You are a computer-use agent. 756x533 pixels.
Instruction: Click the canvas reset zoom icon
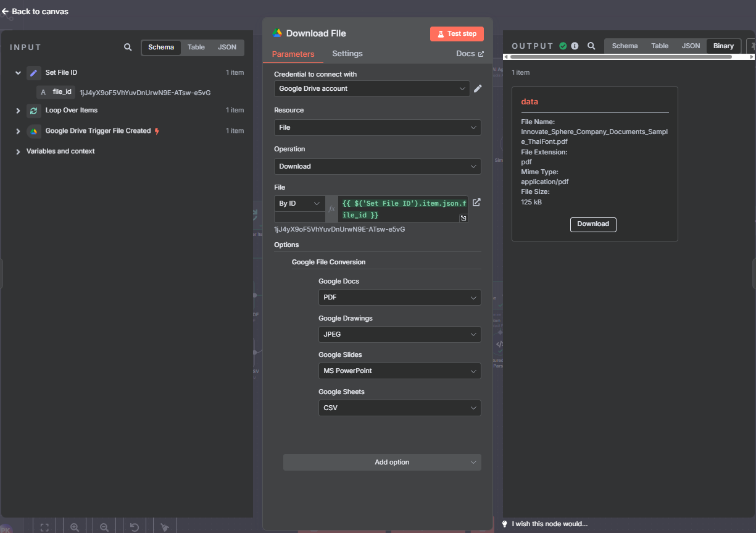click(135, 527)
